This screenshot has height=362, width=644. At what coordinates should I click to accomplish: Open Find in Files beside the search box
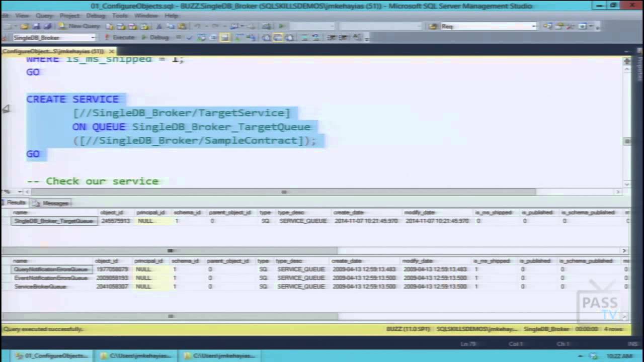pyautogui.click(x=433, y=26)
